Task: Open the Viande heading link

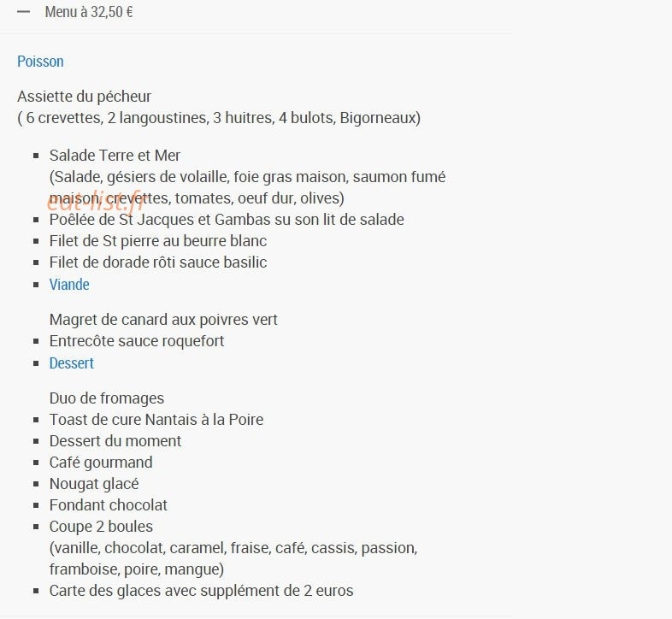Action: point(69,285)
